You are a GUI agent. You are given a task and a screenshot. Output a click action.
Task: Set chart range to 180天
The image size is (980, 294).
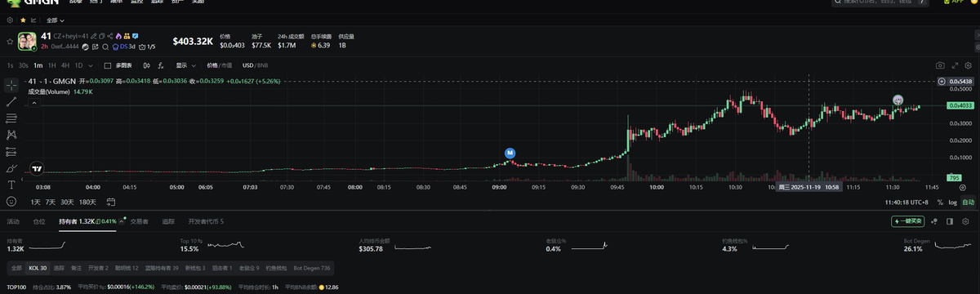click(87, 202)
